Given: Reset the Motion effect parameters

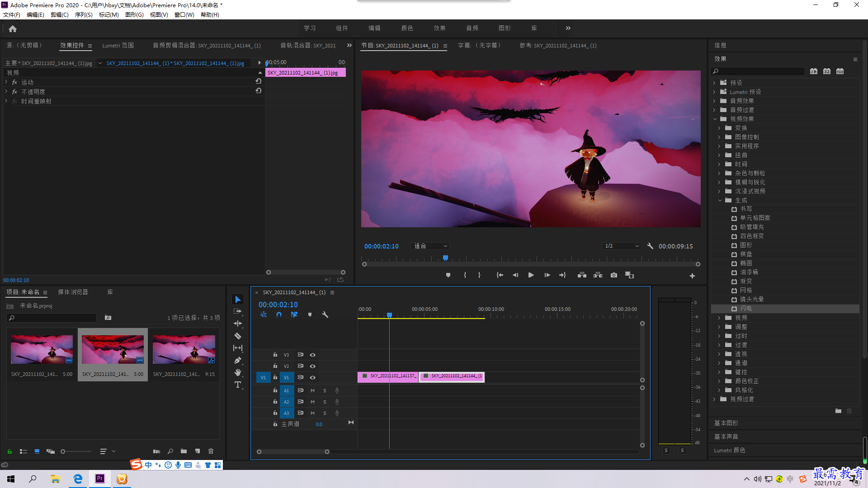Looking at the screenshot, I should pos(259,81).
